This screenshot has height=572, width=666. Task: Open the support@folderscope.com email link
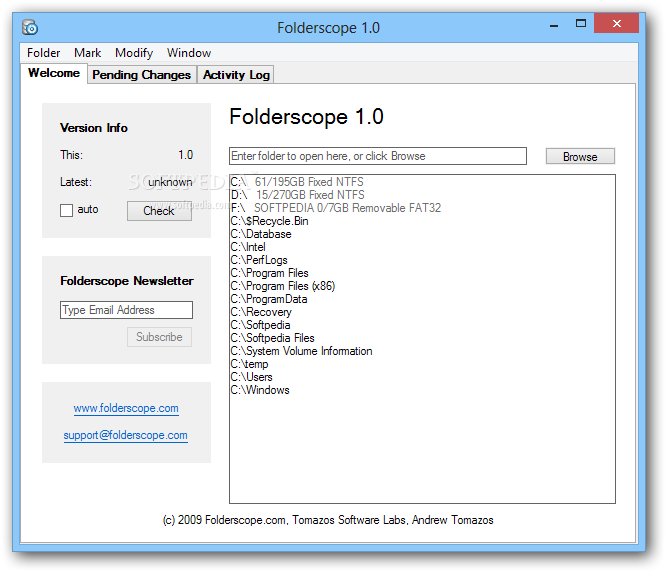pyautogui.click(x=126, y=435)
